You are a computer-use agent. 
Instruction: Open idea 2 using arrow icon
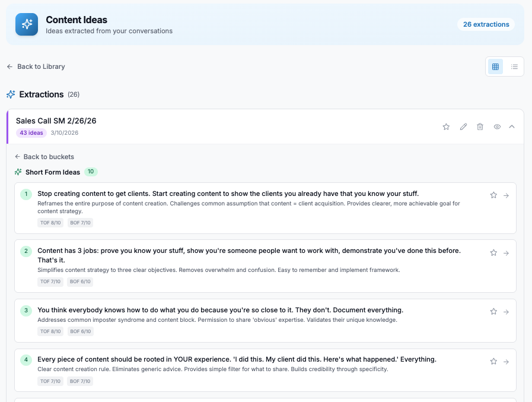(506, 252)
